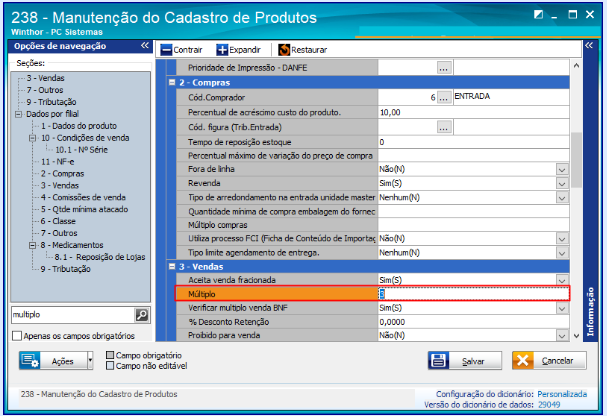The width and height of the screenshot is (607, 416).
Task: Click the Restaurar toolbar button label
Action: (309, 50)
